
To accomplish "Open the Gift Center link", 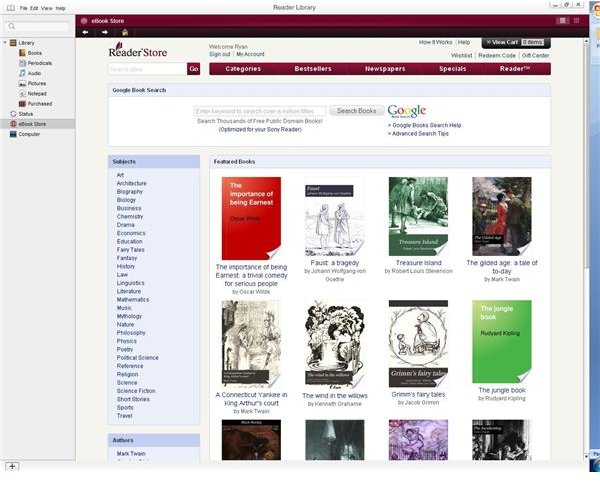I will point(536,55).
